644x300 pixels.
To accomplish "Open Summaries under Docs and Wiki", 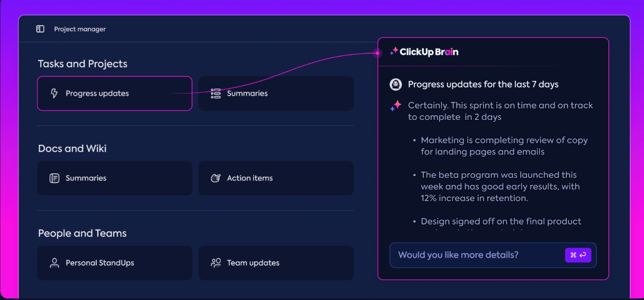I will 115,178.
